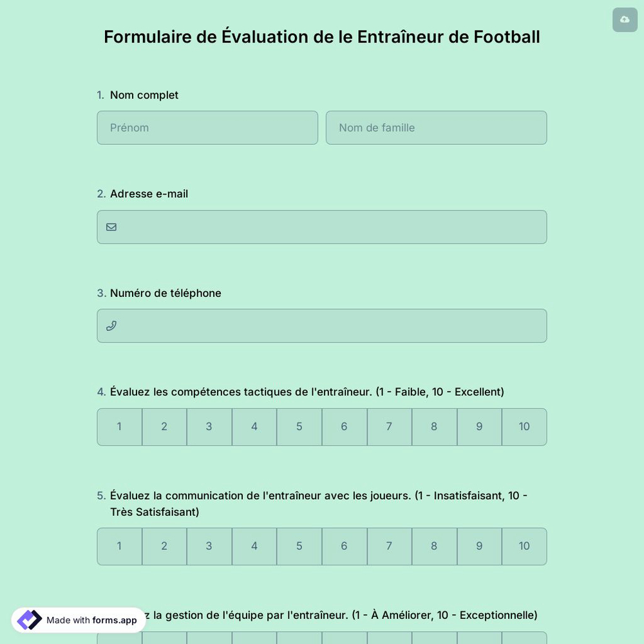
Task: Rate the coach's communication a 7
Action: [x=389, y=546]
